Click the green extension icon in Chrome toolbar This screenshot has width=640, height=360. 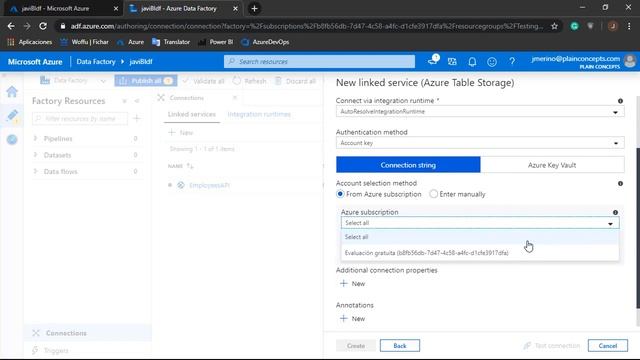click(574, 26)
